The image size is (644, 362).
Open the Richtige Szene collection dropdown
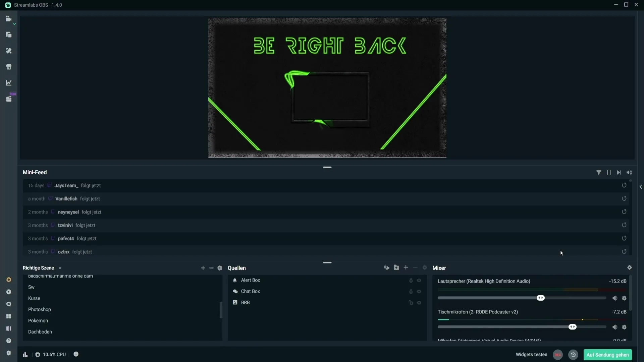[42, 268]
